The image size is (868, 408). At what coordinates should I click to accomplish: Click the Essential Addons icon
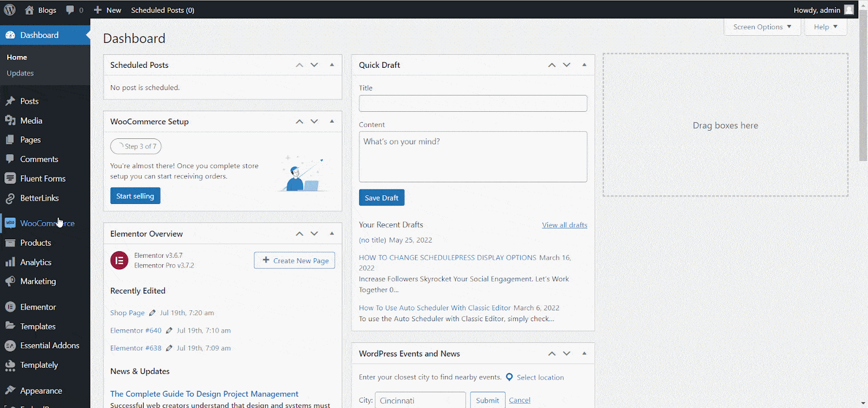(10, 346)
